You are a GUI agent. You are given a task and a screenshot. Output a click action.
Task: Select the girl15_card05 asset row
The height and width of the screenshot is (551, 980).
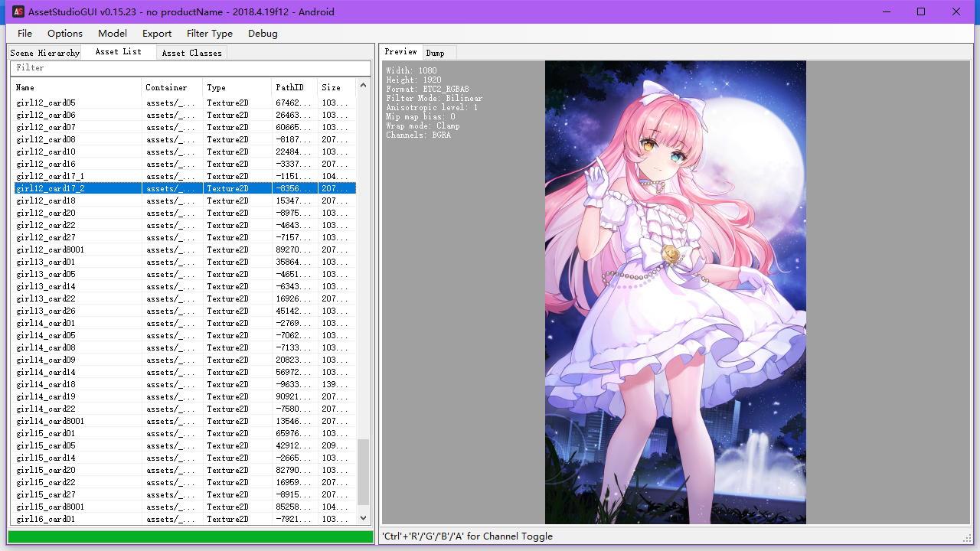pos(184,445)
